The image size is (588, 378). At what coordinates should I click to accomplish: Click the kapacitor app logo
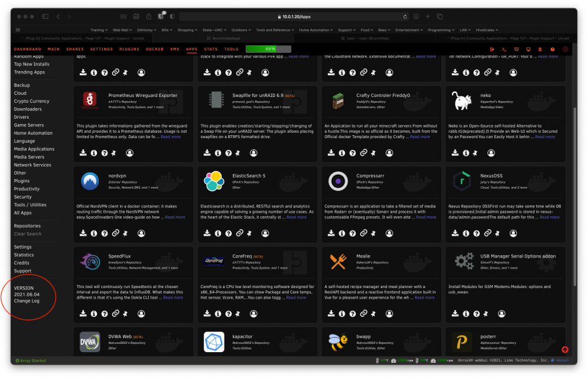(x=214, y=342)
